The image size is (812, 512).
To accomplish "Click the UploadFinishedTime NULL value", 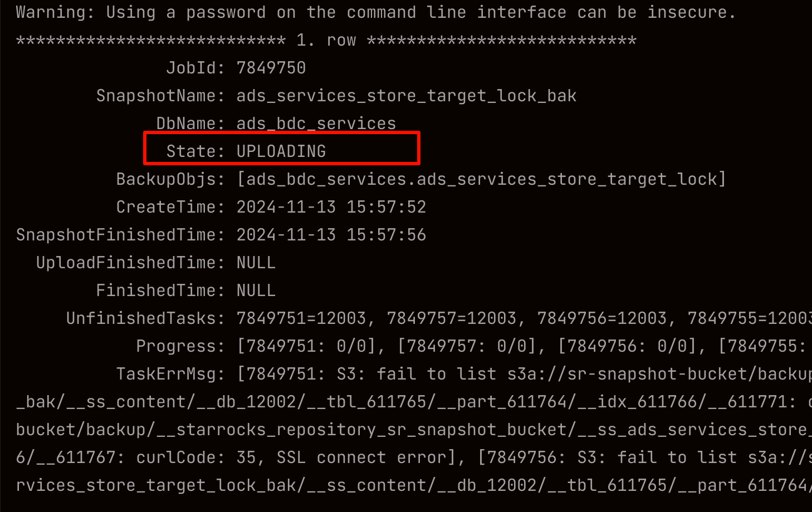I will pyautogui.click(x=256, y=263).
